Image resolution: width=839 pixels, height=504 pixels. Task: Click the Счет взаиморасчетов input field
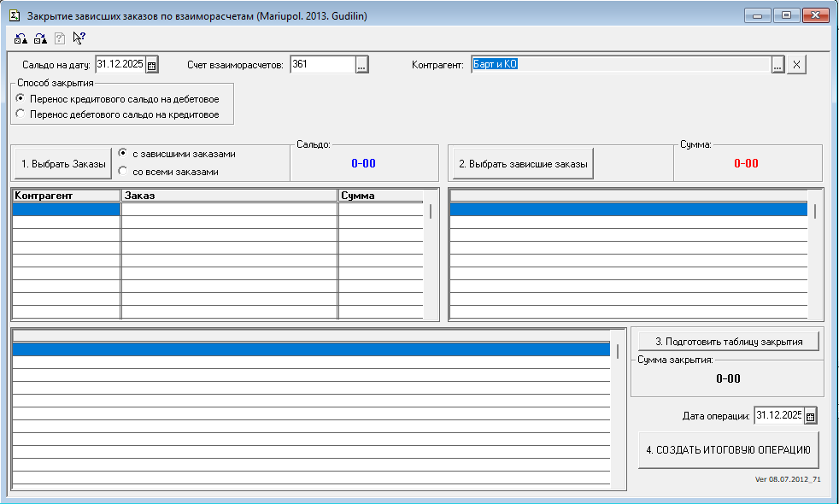coord(321,65)
